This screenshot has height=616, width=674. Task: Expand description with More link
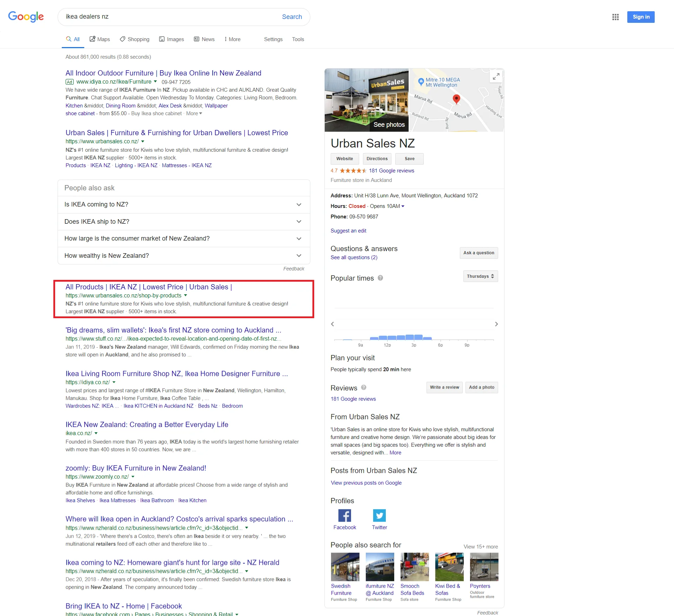395,453
